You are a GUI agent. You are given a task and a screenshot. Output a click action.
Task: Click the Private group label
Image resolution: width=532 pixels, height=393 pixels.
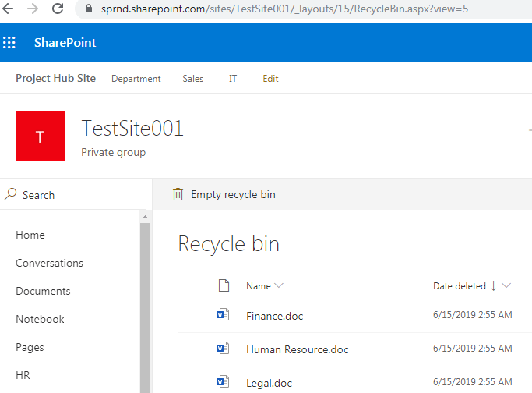coord(113,152)
